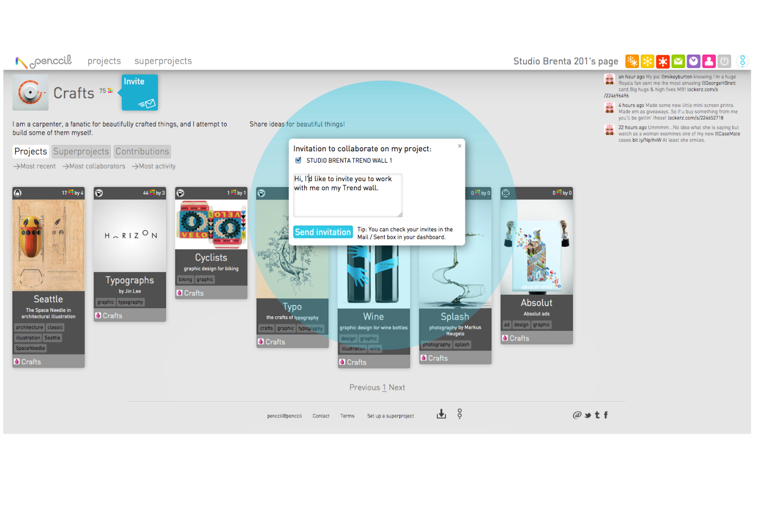Sort projects by Most recent
The image size is (757, 532).
tap(35, 167)
